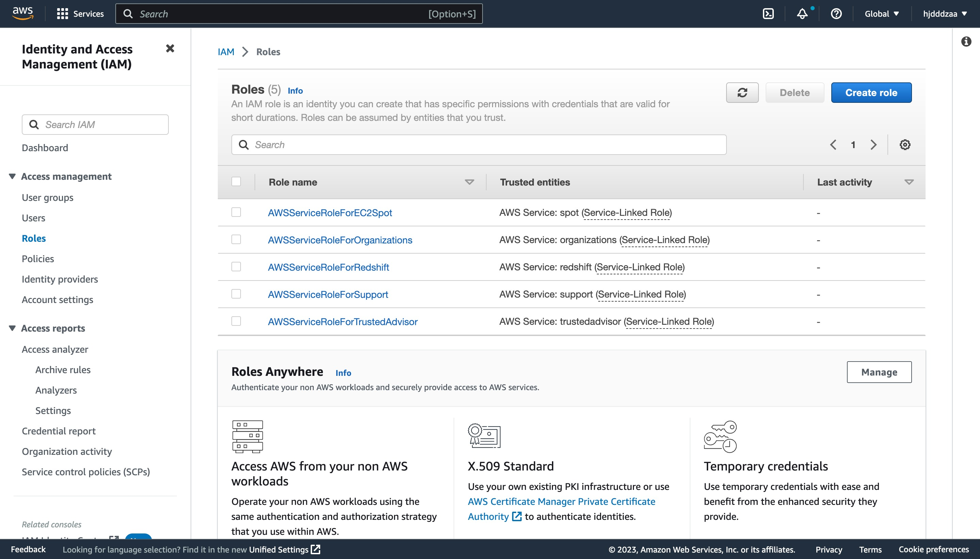
Task: Click the AWS logo home icon
Action: point(23,13)
